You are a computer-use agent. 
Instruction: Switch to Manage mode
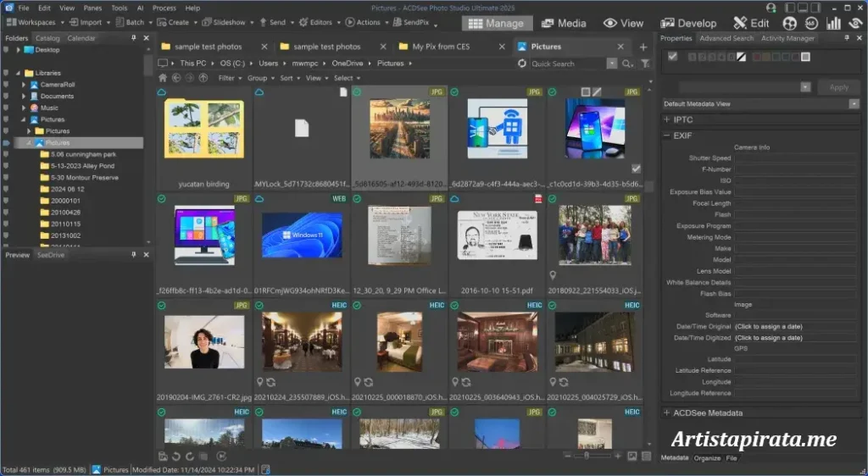[x=497, y=23]
